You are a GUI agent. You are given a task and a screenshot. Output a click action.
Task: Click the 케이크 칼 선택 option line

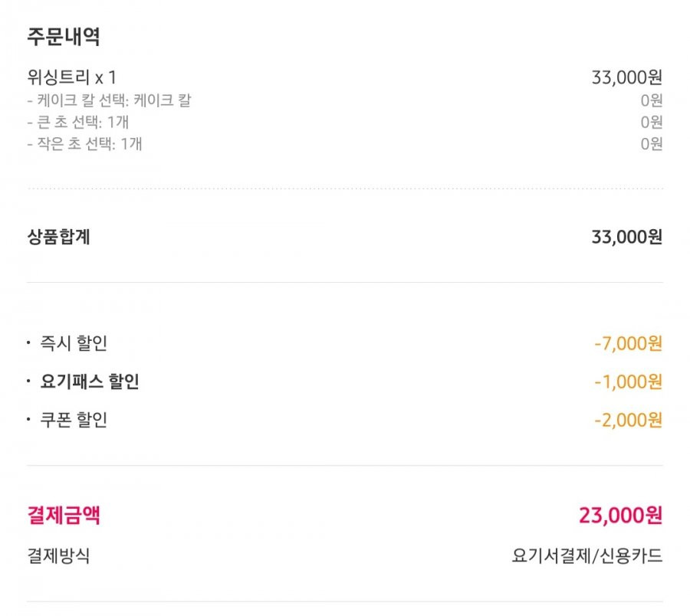109,100
